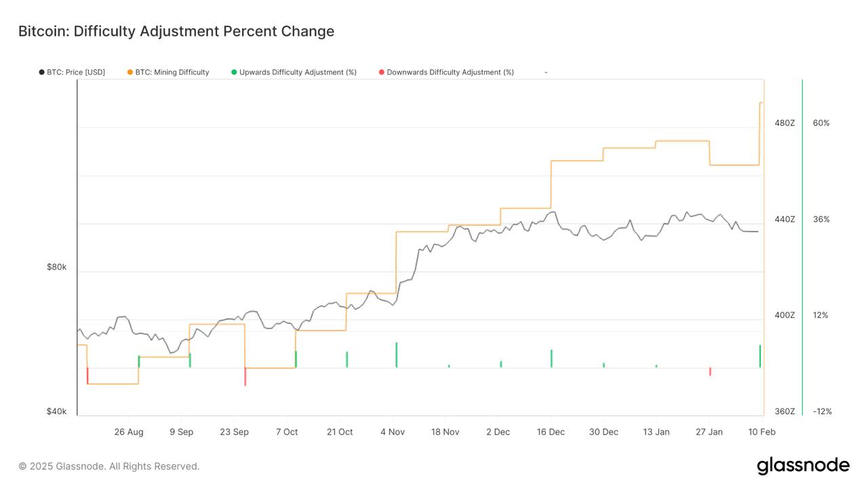Image resolution: width=868 pixels, height=488 pixels.
Task: Click the chart title Bitcoin: Difficulty Adjustment Percent Change
Action: point(176,31)
